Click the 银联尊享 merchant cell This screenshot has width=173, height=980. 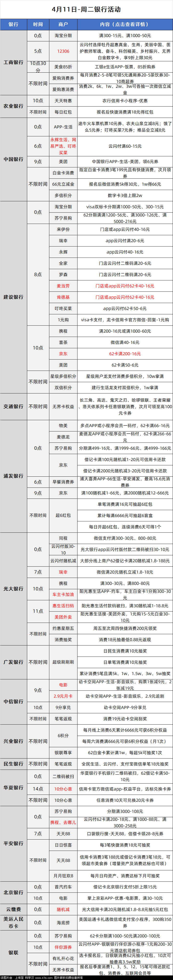[x=63, y=753]
